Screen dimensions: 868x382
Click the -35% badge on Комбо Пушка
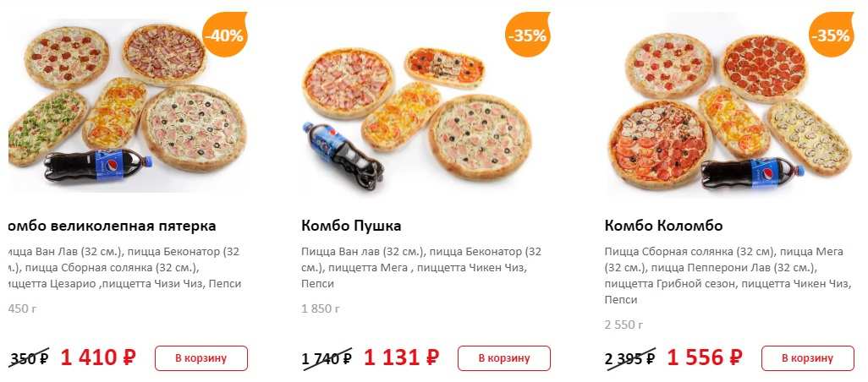(528, 35)
